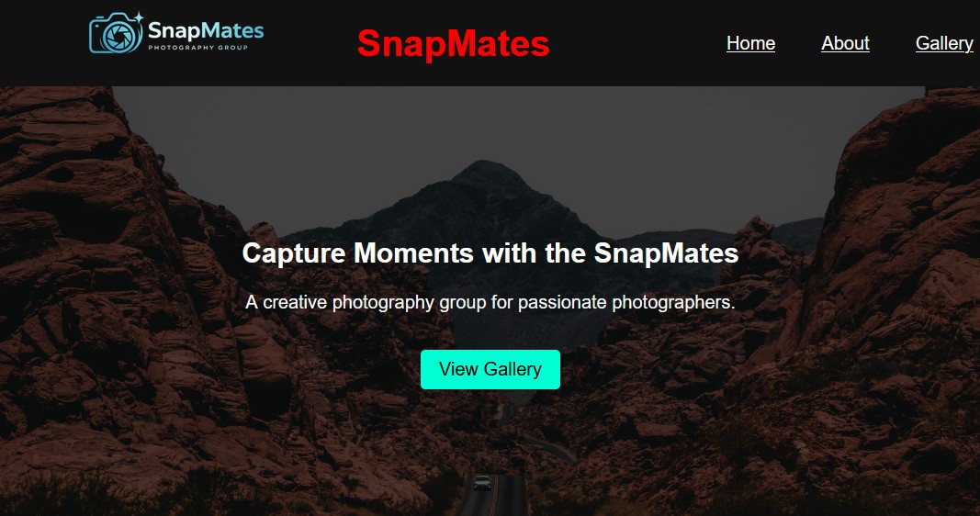Viewport: 980px width, 516px height.
Task: Click the 'A creative photography group' subtitle text
Action: [x=490, y=302]
